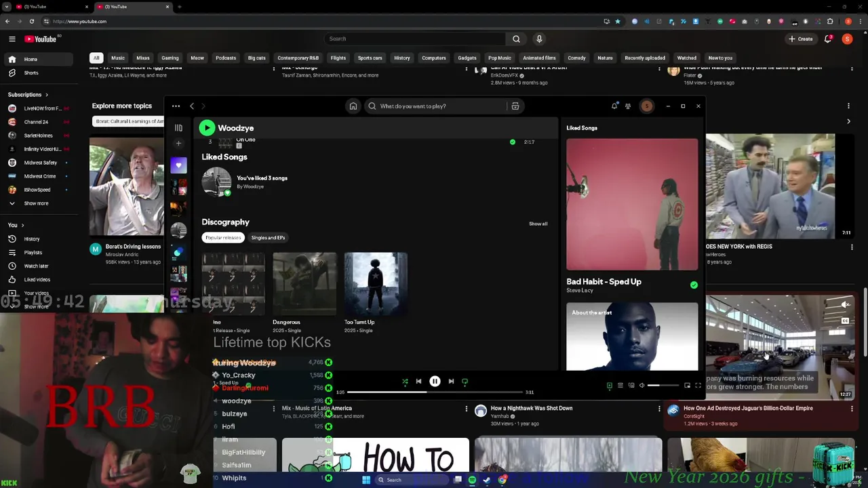Open the Dangerous single cover
Viewport: 868px width, 488px height.
304,284
